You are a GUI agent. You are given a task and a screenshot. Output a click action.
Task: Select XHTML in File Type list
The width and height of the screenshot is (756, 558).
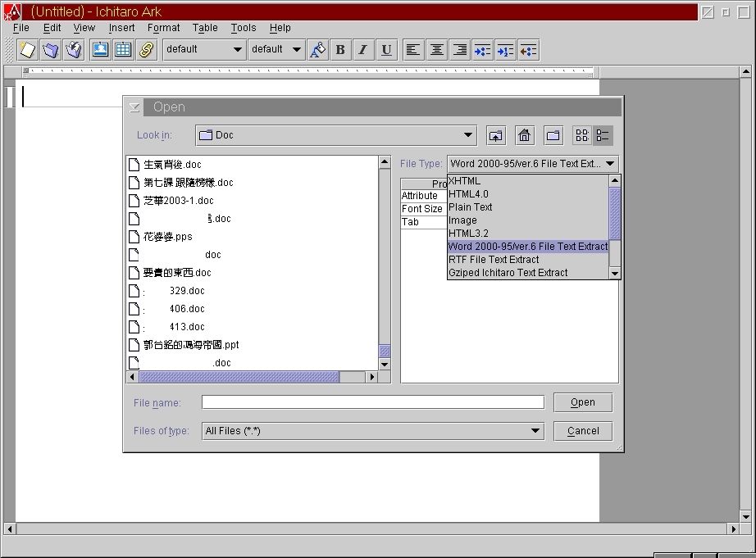click(x=528, y=181)
